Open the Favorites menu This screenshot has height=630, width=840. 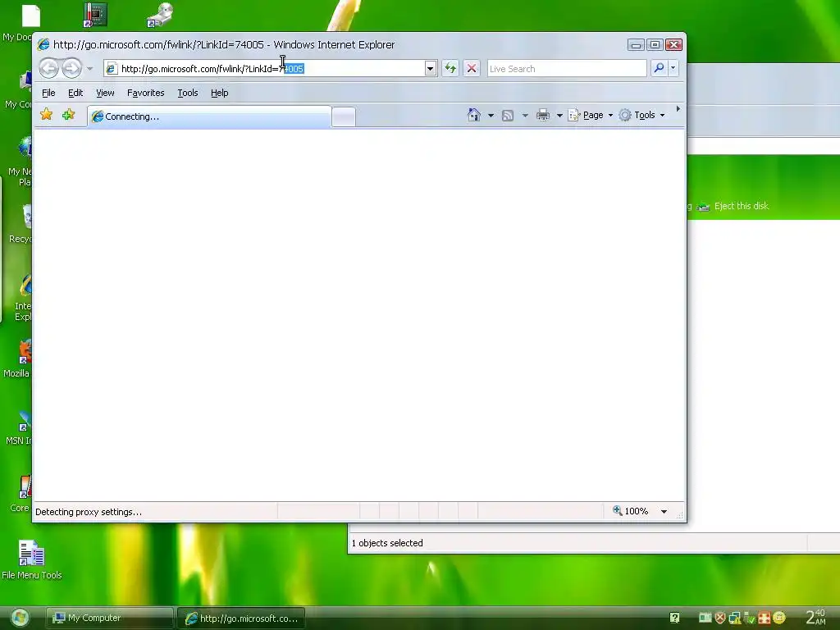(146, 93)
